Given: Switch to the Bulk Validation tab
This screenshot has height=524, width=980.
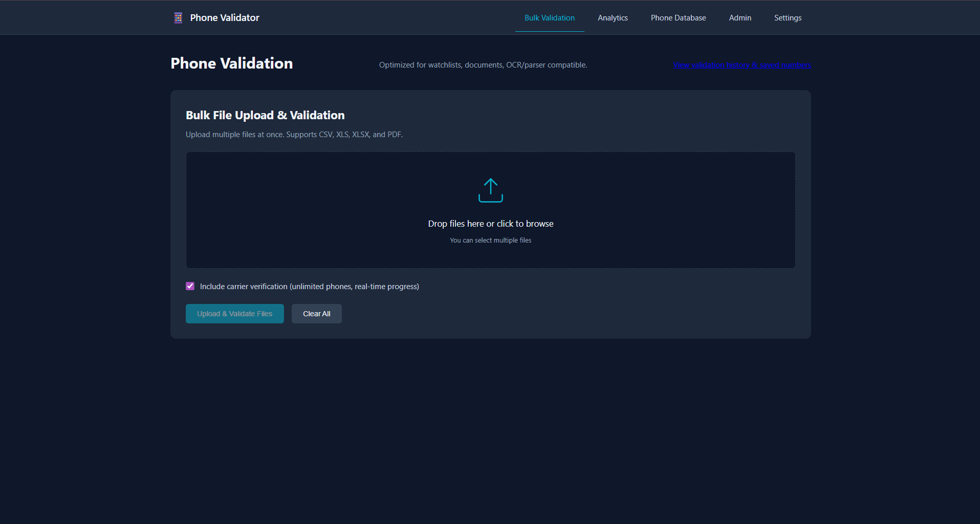Looking at the screenshot, I should coord(549,18).
